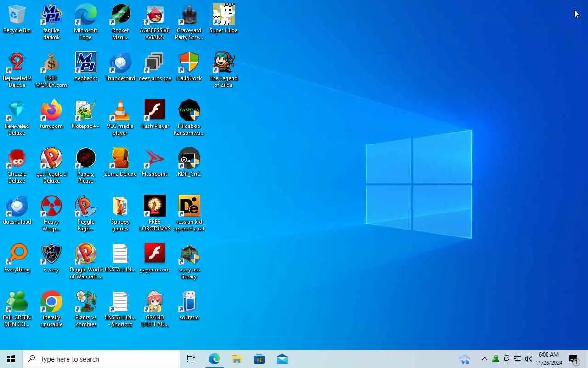Click the 'Type here to search' box

[101, 359]
